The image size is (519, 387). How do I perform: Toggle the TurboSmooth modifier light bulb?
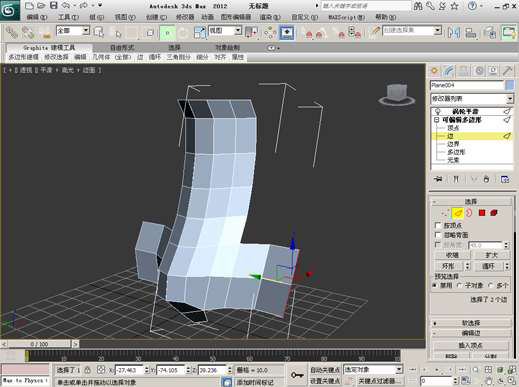pos(438,111)
